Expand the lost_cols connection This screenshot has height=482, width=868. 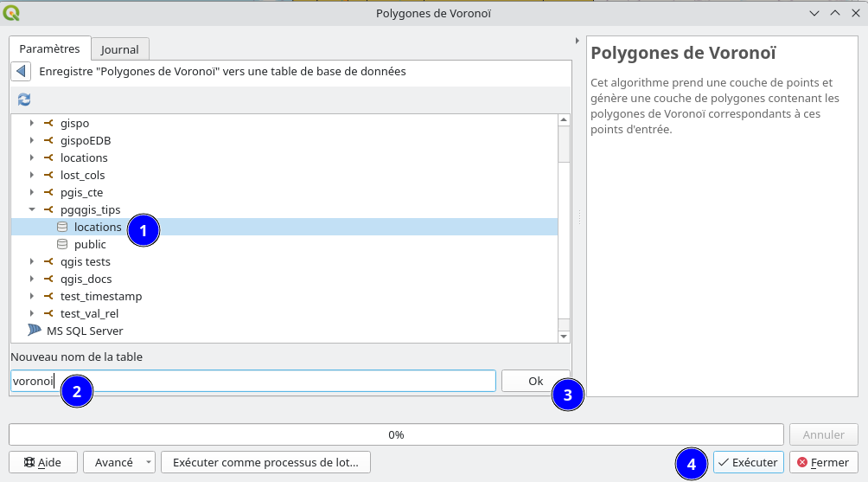tap(31, 175)
